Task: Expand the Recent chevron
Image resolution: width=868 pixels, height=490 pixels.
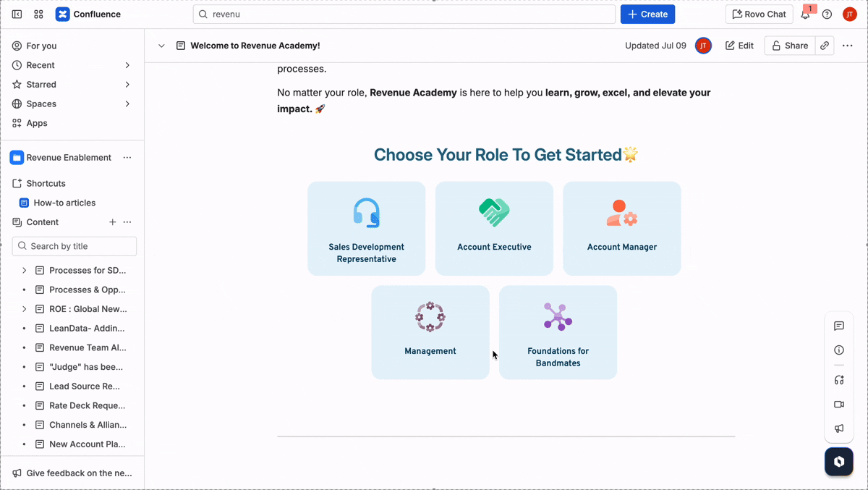Action: (x=127, y=65)
